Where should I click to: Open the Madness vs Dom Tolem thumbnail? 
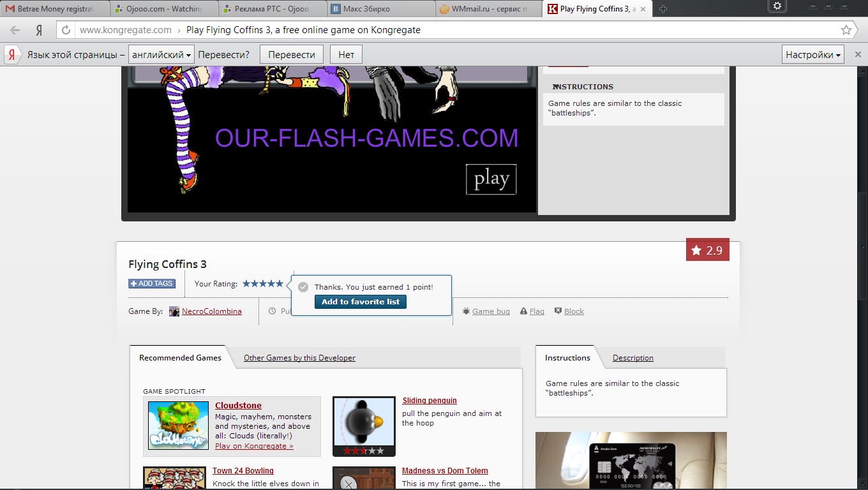tap(364, 478)
